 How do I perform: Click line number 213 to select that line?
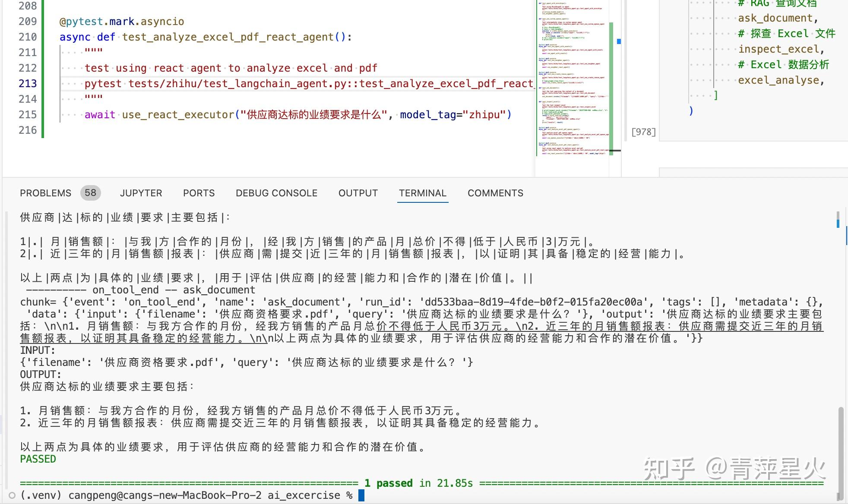27,83
